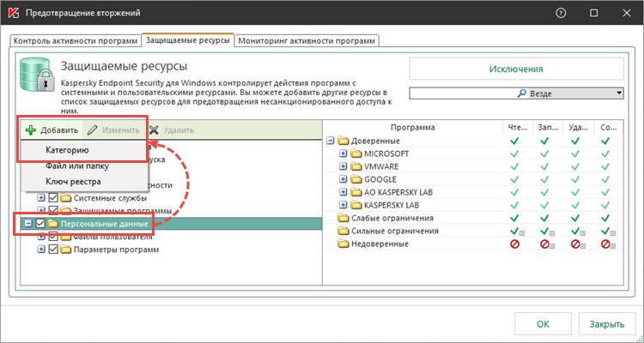Click the search magnifier icon
Screen dimensions: 644x343
521,93
